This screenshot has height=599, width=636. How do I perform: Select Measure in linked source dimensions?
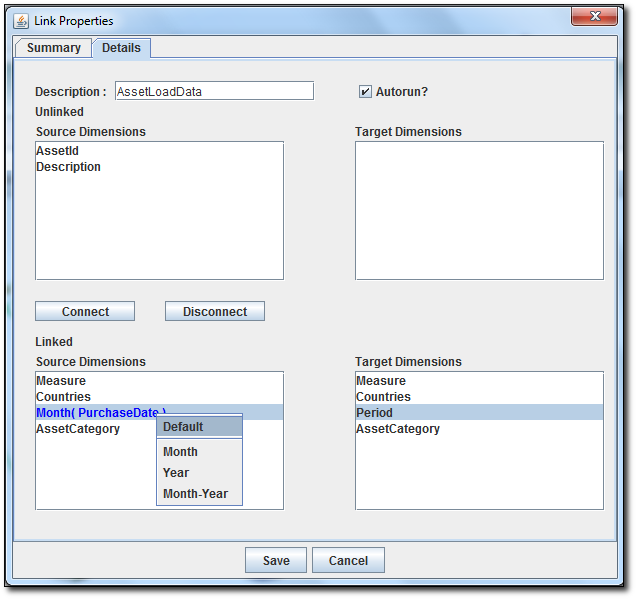coord(61,381)
